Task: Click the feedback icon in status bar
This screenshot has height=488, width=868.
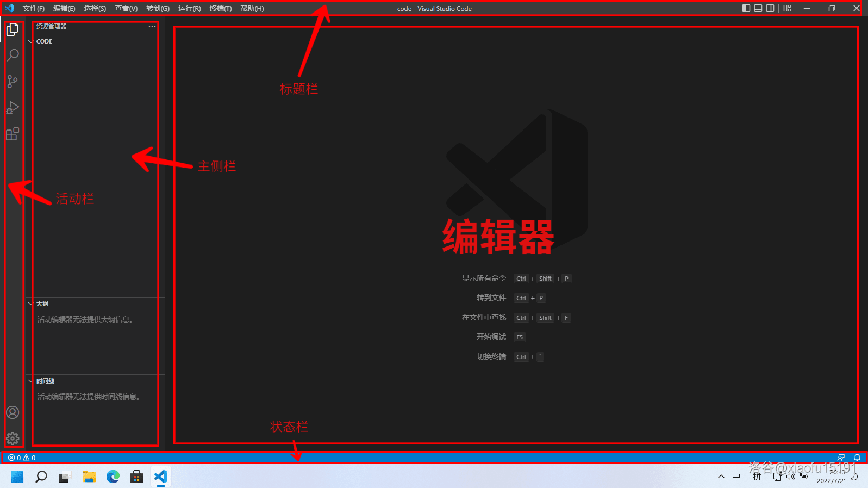Action: [841, 458]
